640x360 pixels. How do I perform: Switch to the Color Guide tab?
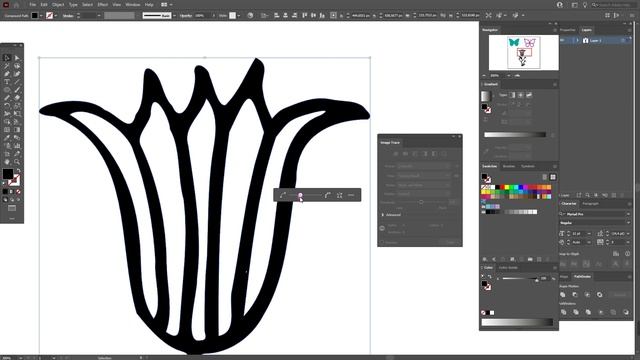point(508,268)
